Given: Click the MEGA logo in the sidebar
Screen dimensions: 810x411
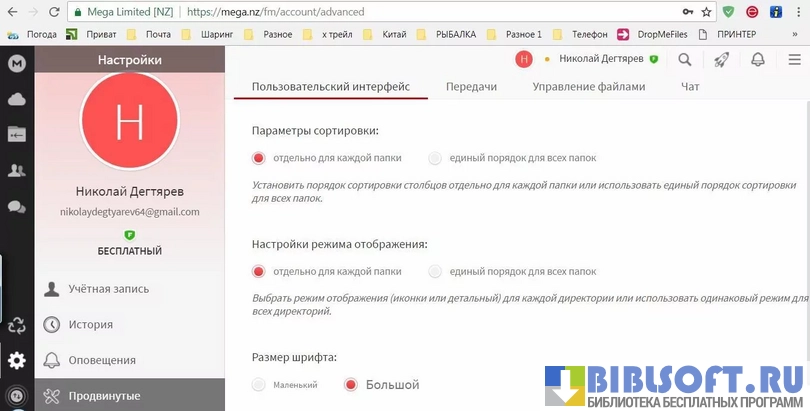Looking at the screenshot, I should 16,63.
